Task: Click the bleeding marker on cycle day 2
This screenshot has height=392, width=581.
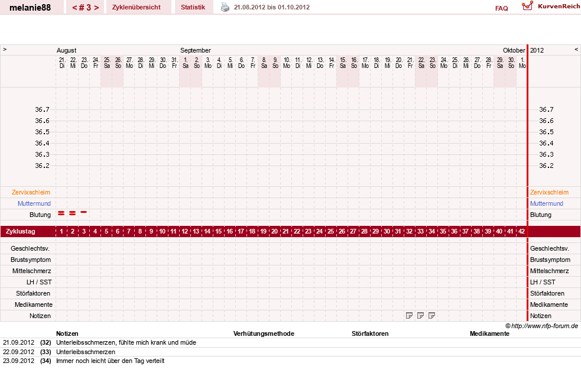Action: click(x=72, y=213)
